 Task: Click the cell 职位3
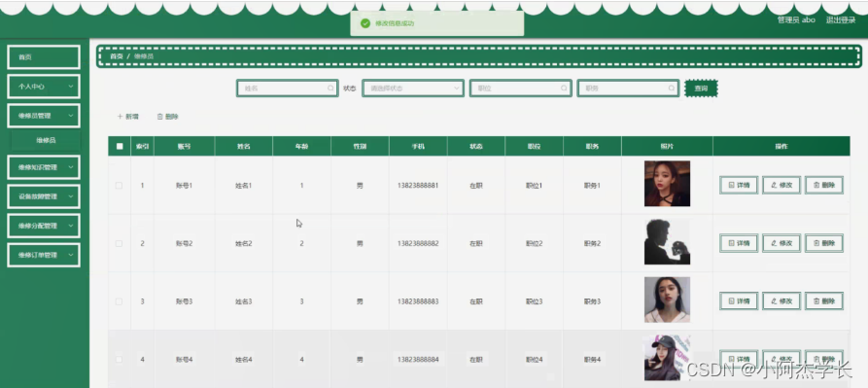(x=535, y=301)
